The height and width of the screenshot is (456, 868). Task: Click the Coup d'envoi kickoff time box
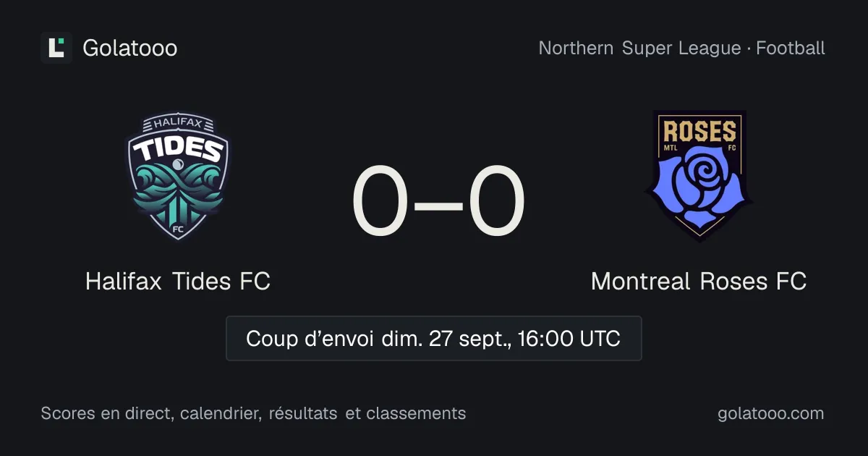click(434, 338)
